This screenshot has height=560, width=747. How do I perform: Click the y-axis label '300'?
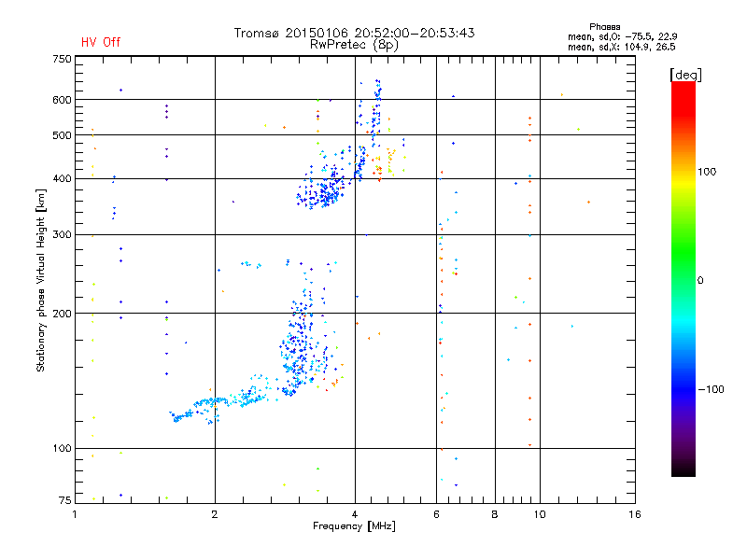pyautogui.click(x=63, y=234)
